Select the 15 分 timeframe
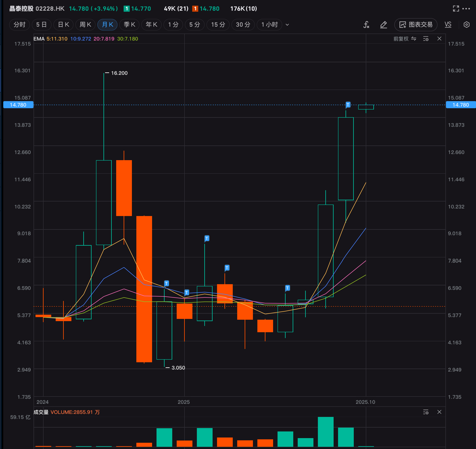The height and width of the screenshot is (449, 476). tap(218, 25)
